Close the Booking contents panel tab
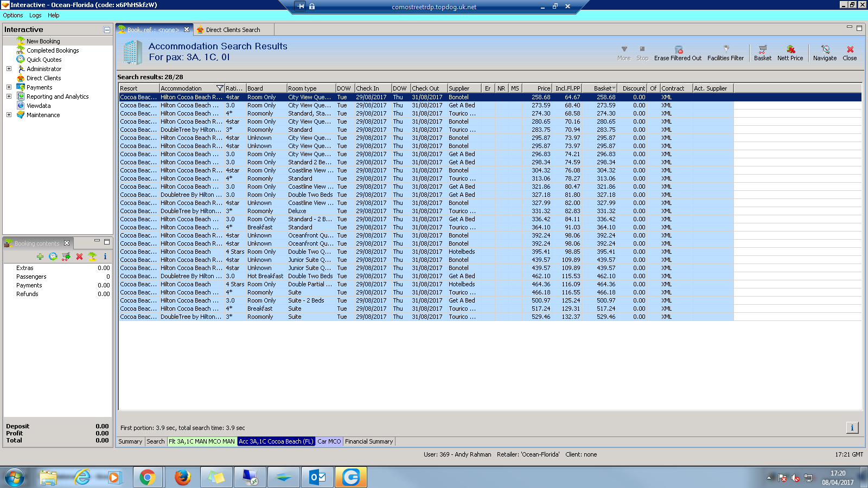 point(67,243)
